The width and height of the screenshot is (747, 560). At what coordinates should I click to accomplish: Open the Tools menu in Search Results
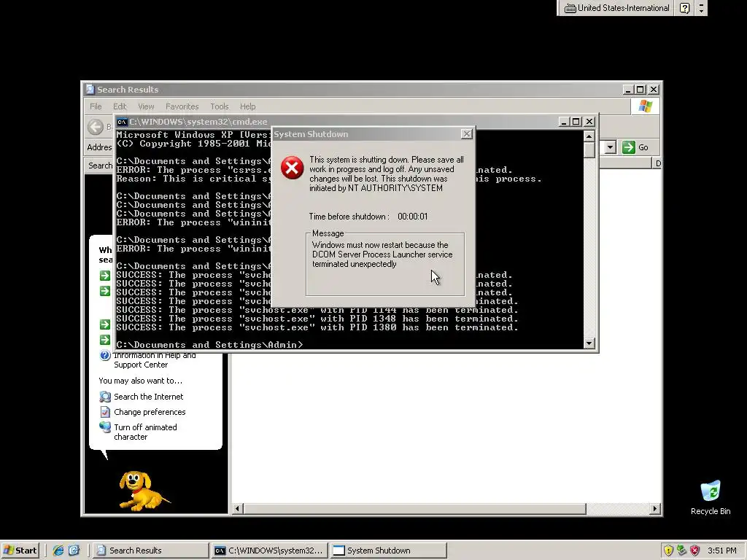(x=219, y=106)
